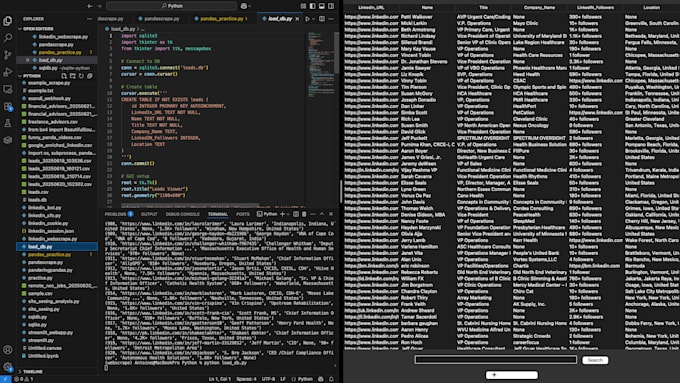Open the OUTPUT panel tab
This screenshot has height=383, width=680.
pyautogui.click(x=149, y=214)
